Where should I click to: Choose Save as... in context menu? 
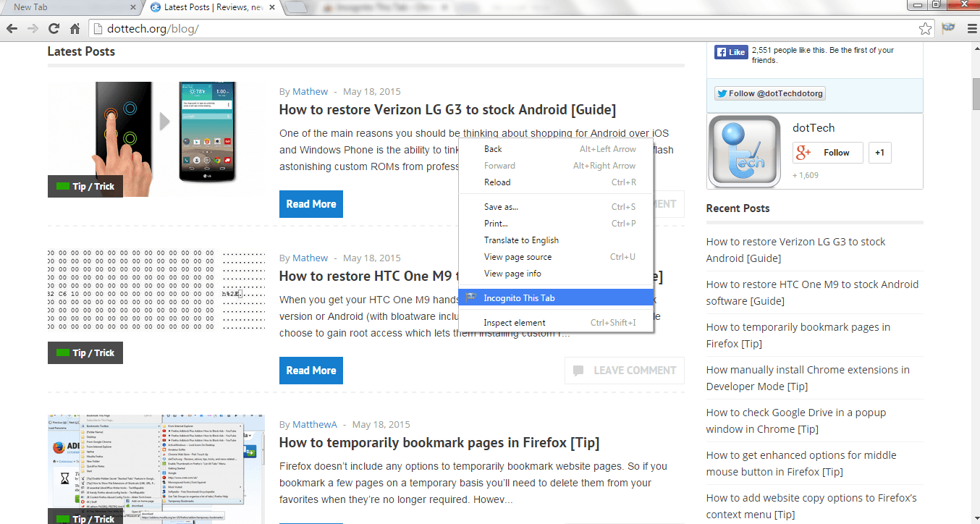click(x=556, y=207)
